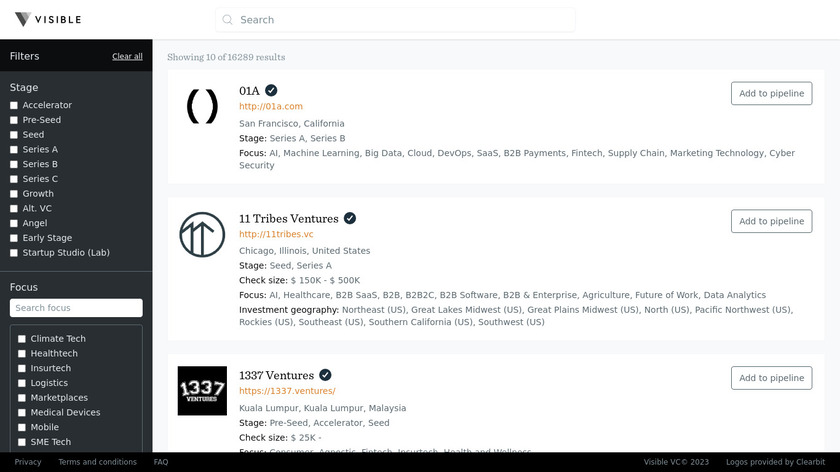
Task: Clear all filters
Action: (128, 56)
